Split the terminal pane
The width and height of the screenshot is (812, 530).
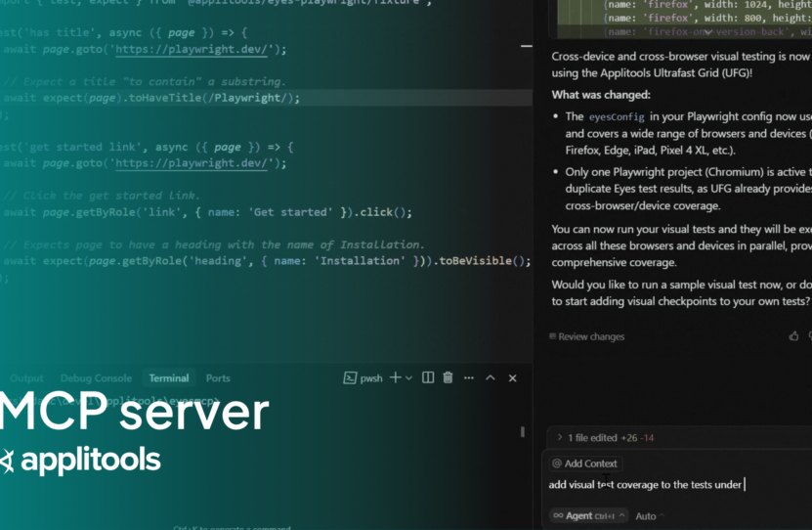[x=428, y=377]
